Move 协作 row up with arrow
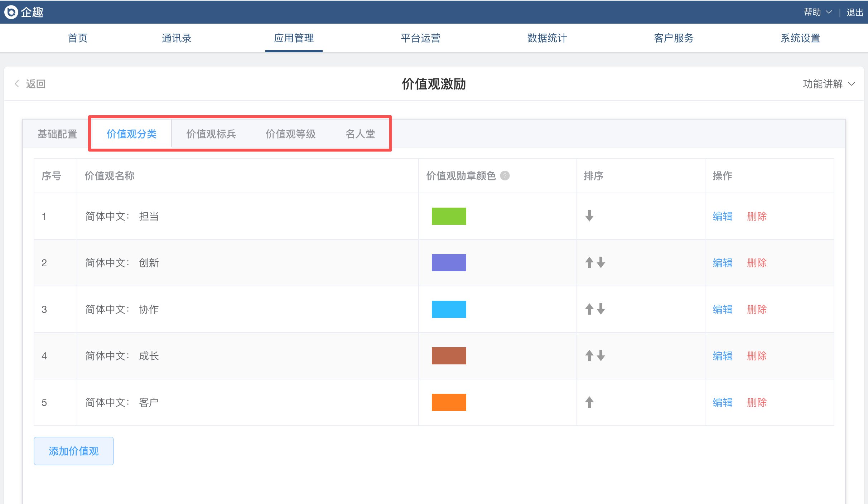Viewport: 868px width, 504px height. click(x=589, y=309)
